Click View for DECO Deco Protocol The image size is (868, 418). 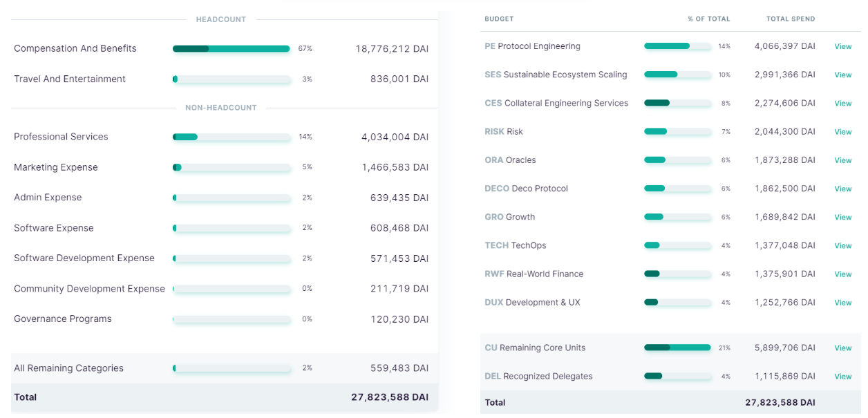[842, 189]
